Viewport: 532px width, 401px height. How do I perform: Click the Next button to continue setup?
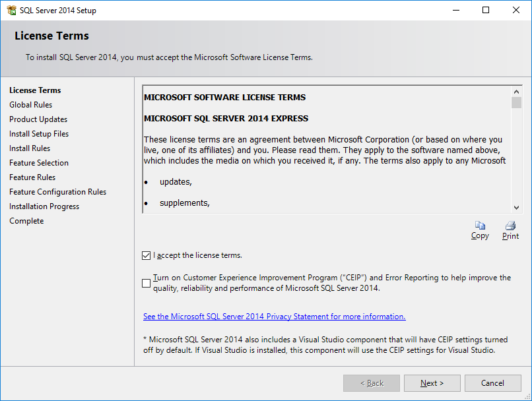click(432, 383)
